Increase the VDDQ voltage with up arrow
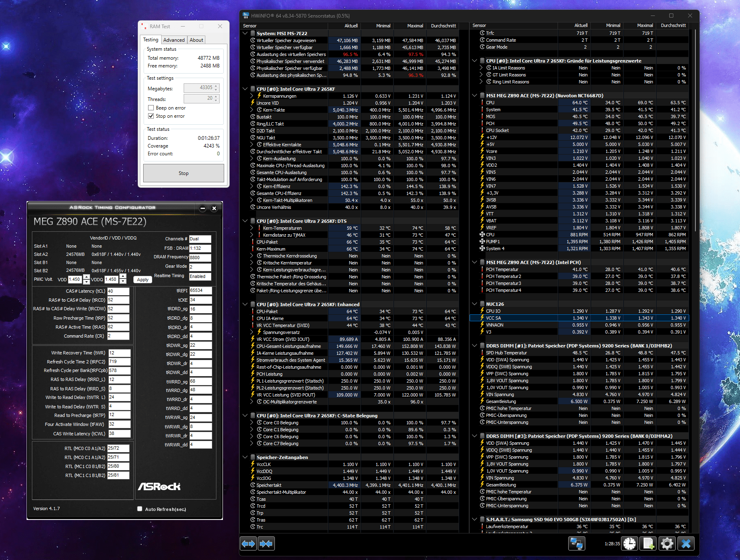Screen dimensions: 740x560 [123, 277]
